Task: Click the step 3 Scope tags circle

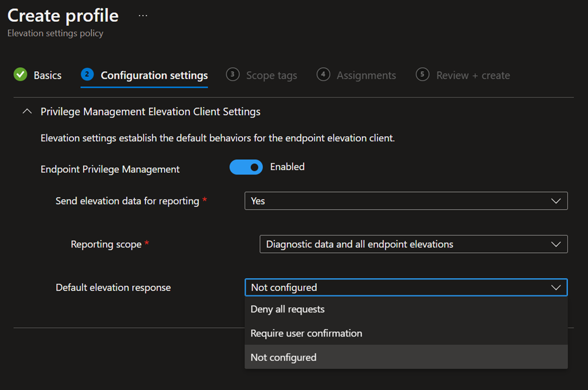Action: 233,75
